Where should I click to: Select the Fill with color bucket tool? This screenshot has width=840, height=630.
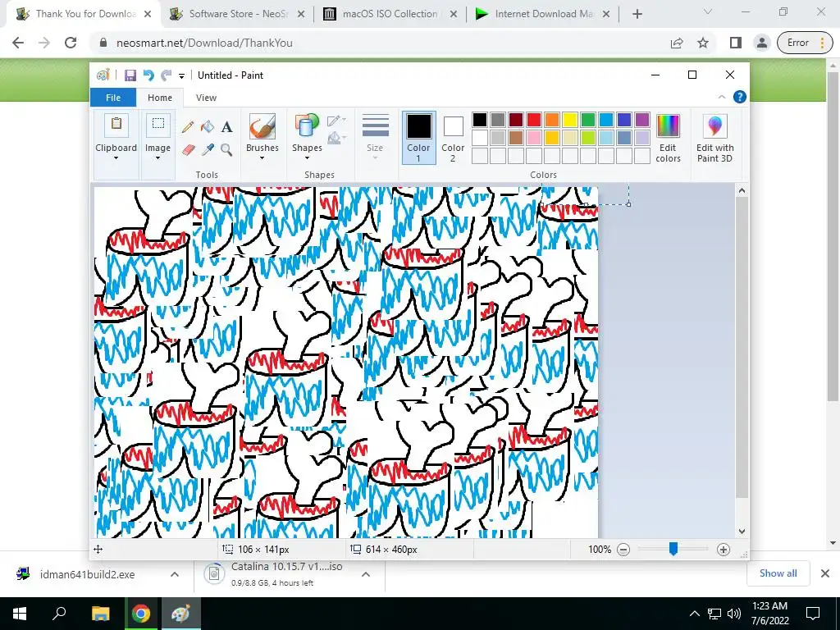pos(208,127)
